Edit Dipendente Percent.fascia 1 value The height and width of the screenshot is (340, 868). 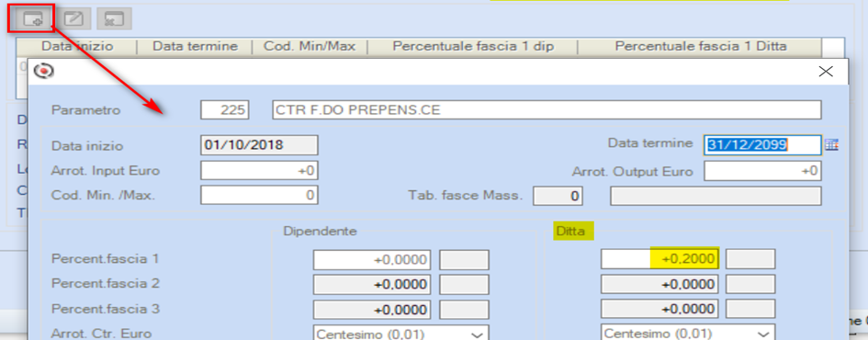(372, 259)
